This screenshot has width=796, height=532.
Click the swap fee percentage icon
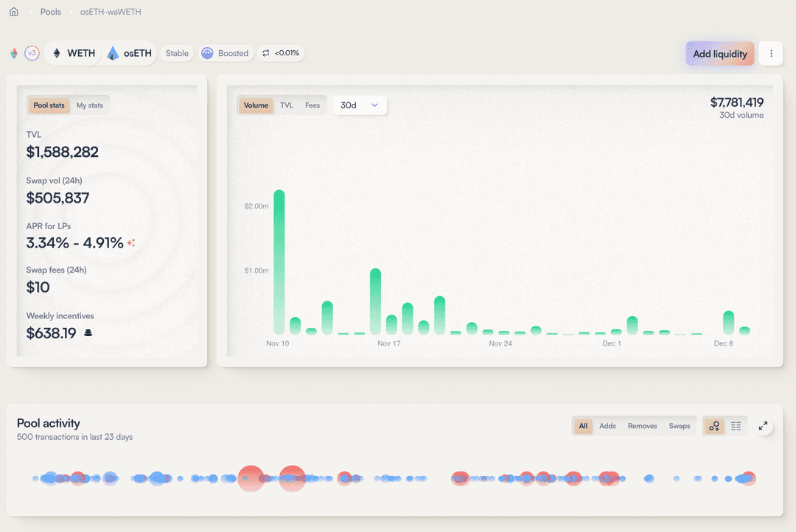pos(266,53)
